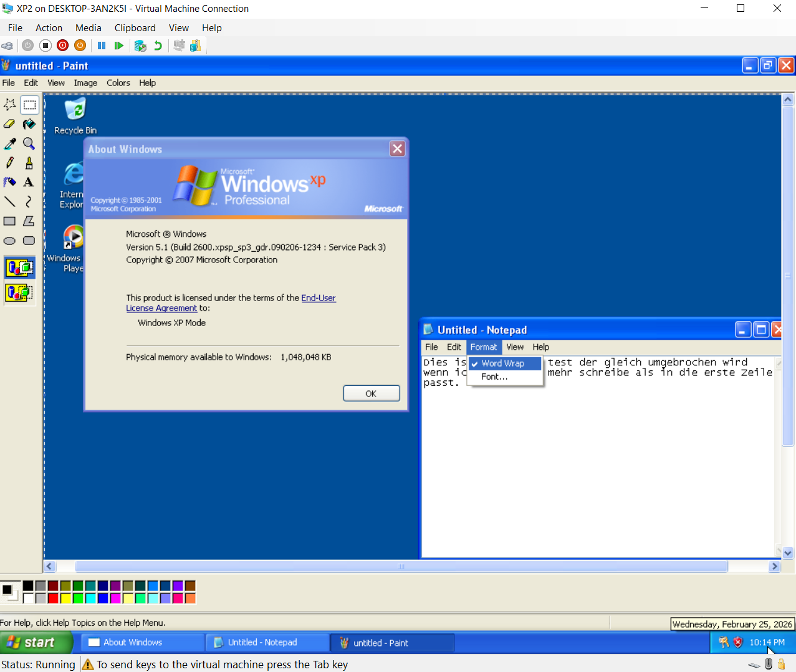Choose the Brush tool in Paint
The height and width of the screenshot is (672, 796).
(x=29, y=163)
